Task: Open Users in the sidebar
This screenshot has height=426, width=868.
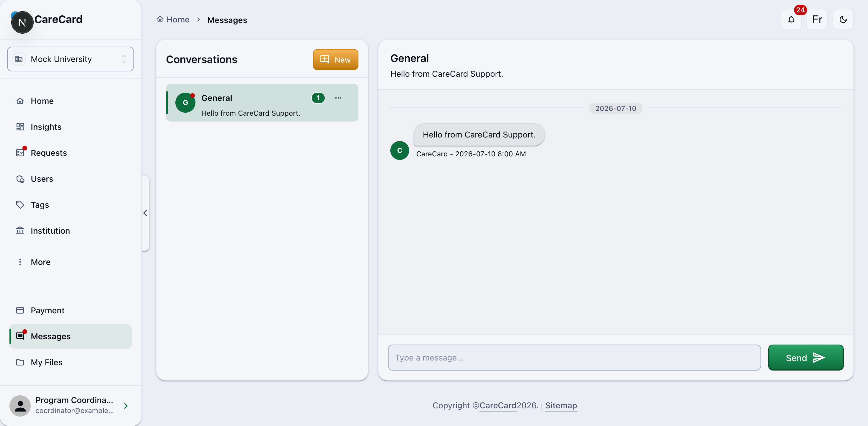Action: point(71,179)
